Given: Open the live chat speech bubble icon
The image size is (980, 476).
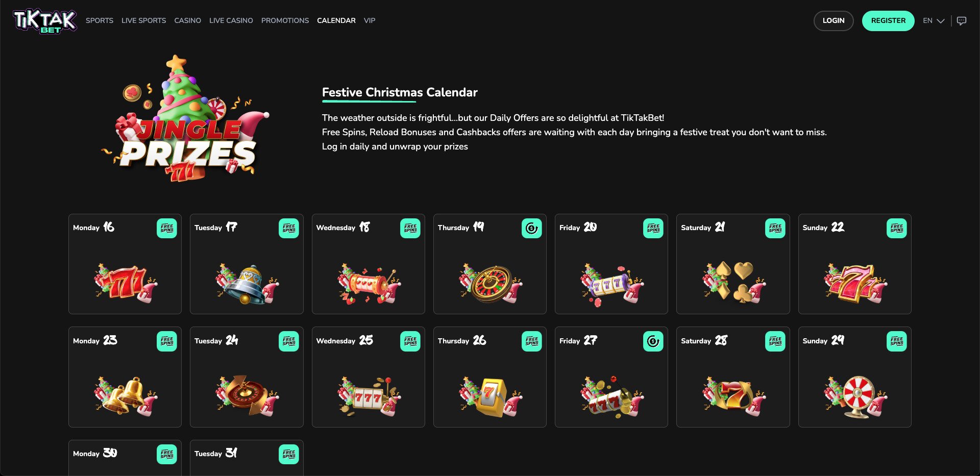Looking at the screenshot, I should (x=962, y=21).
